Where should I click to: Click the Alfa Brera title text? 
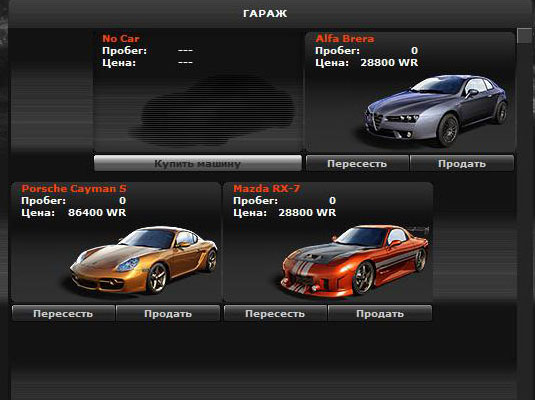coord(345,39)
